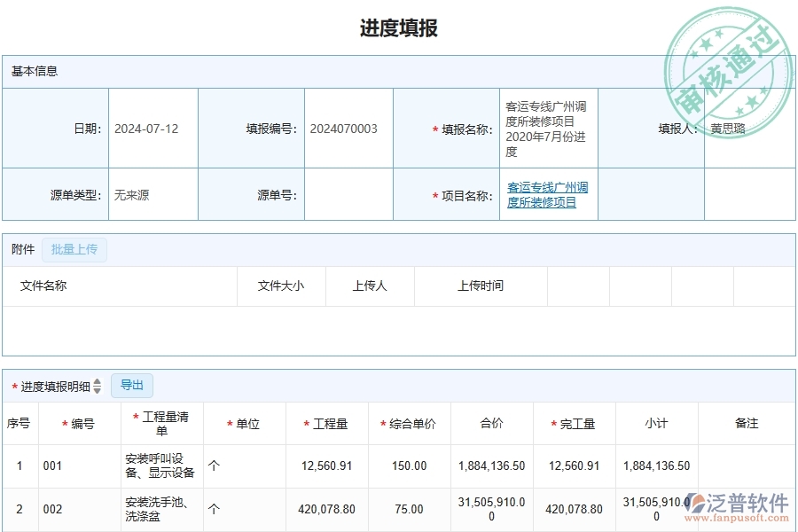798x532 pixels.
Task: Click row 1 sequence number cell
Action: coord(19,465)
